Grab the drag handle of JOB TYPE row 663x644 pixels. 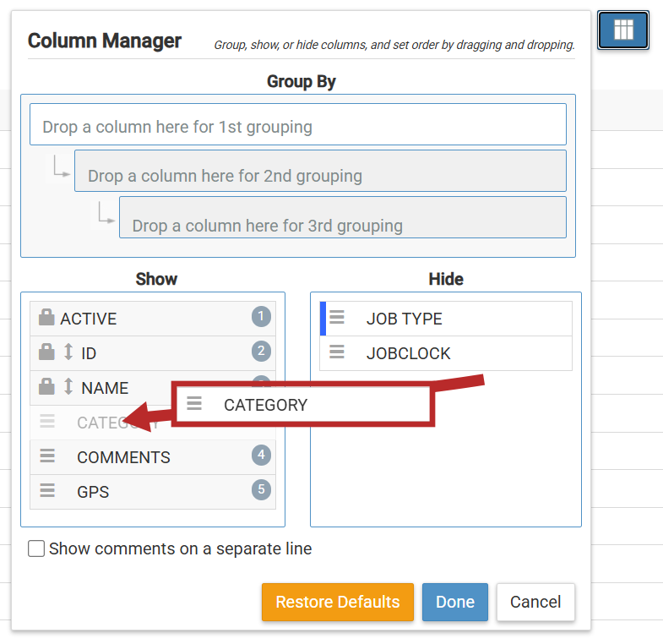tap(337, 317)
